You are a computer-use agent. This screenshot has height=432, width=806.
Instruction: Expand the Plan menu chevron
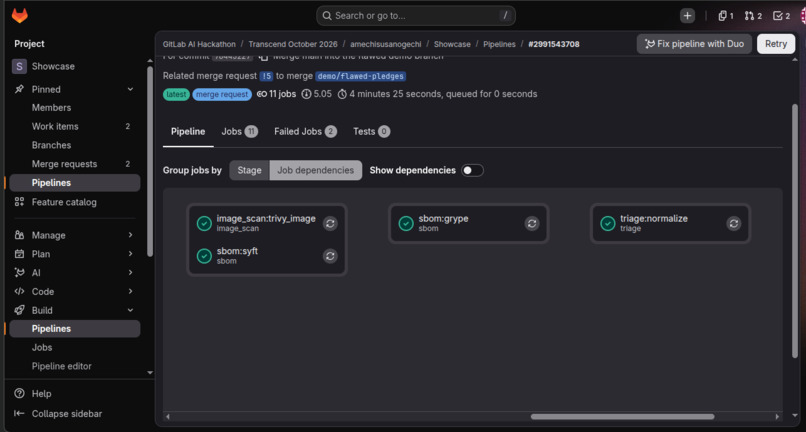130,254
